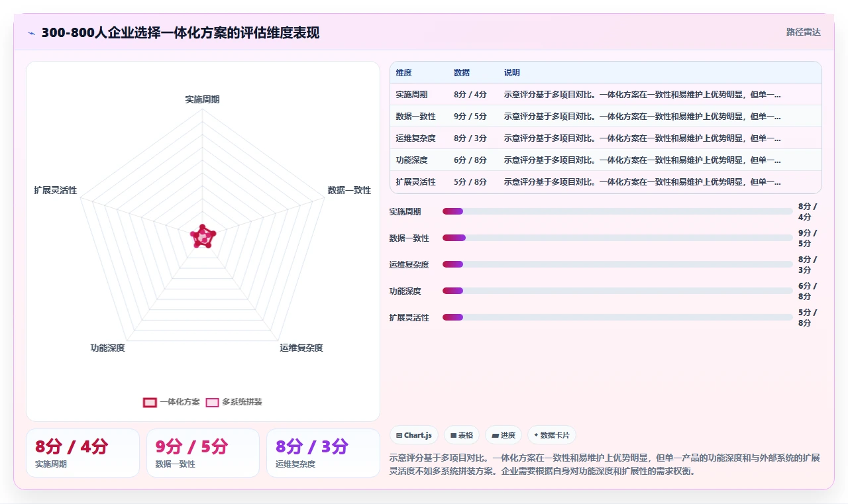Click the 数据一致性 progress bar
The width and height of the screenshot is (848, 504).
tap(617, 238)
